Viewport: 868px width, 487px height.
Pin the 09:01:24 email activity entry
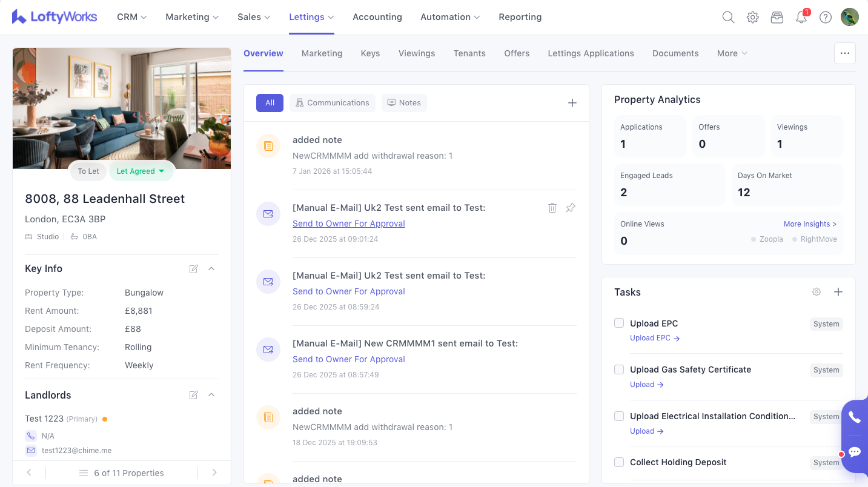pos(570,208)
